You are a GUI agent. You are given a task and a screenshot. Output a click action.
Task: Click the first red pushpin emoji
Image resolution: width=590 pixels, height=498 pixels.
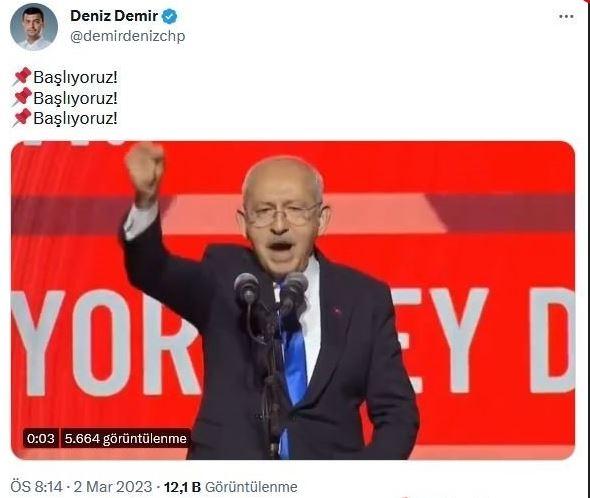coord(22,76)
